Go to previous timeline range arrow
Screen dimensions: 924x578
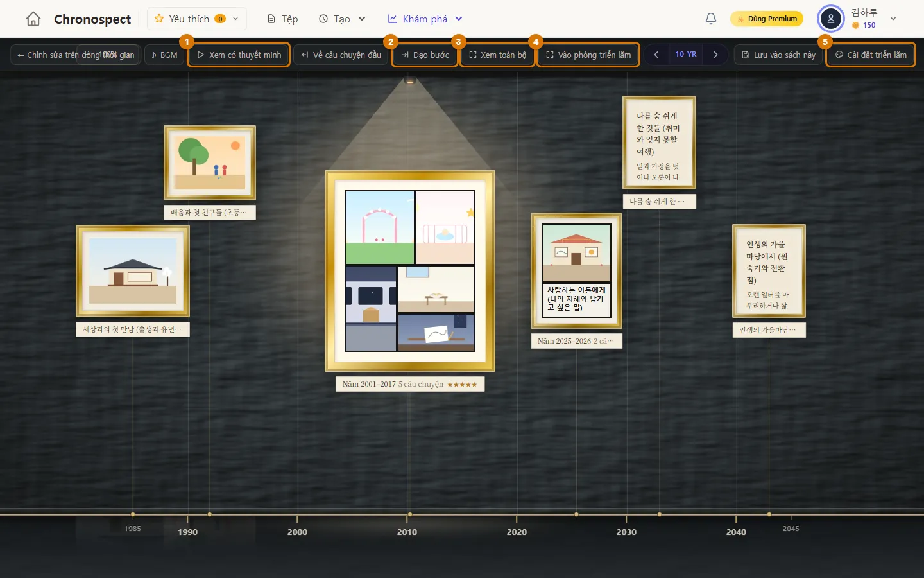(x=656, y=55)
